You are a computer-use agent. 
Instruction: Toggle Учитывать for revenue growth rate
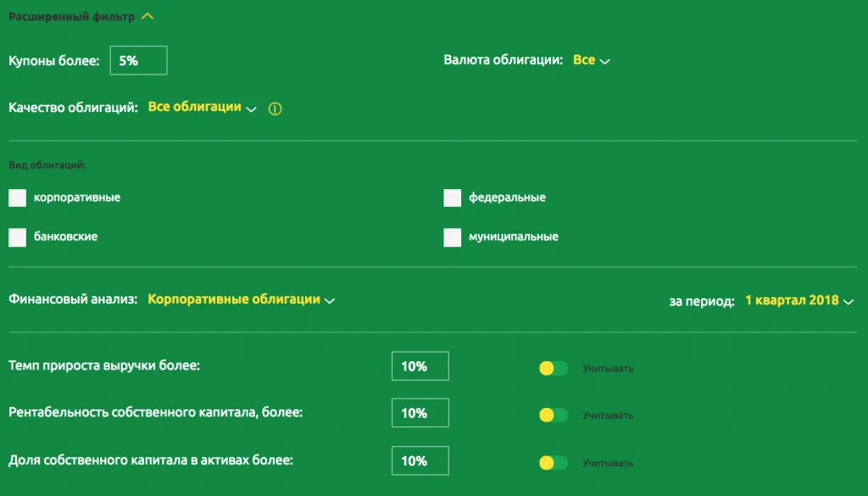pos(553,368)
